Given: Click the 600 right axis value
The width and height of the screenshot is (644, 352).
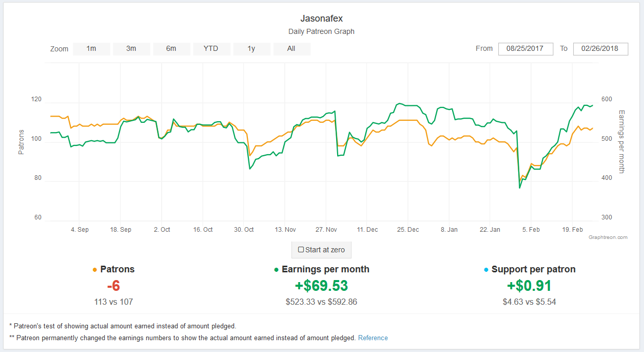Looking at the screenshot, I should click(607, 99).
